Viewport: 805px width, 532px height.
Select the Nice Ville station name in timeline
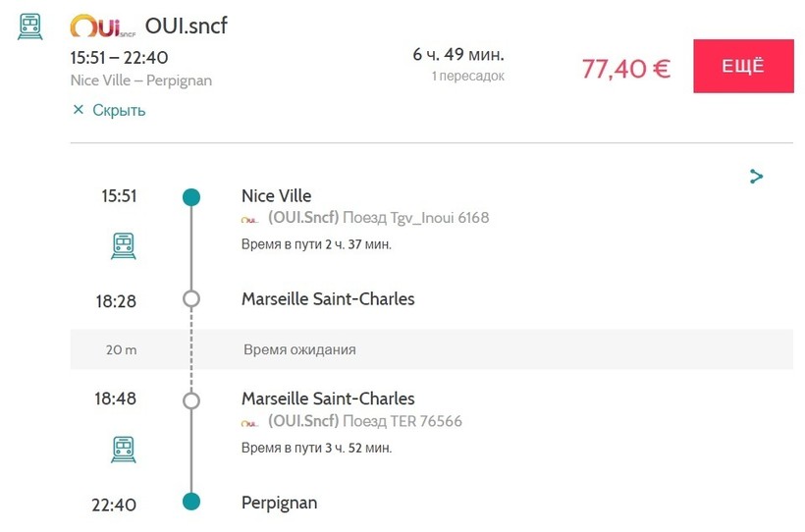(276, 195)
